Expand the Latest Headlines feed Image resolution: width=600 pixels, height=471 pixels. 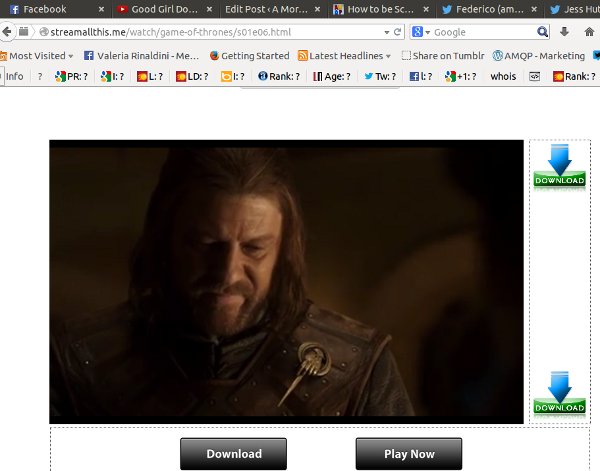344,56
